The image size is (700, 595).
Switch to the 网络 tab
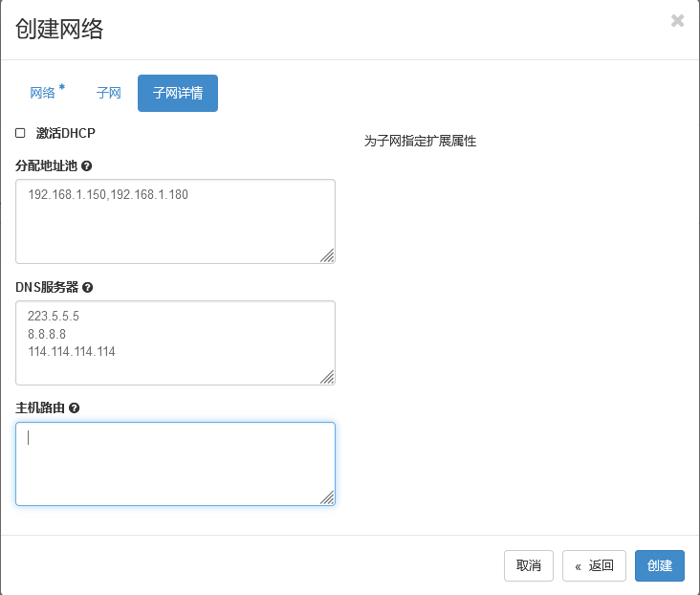click(43, 94)
